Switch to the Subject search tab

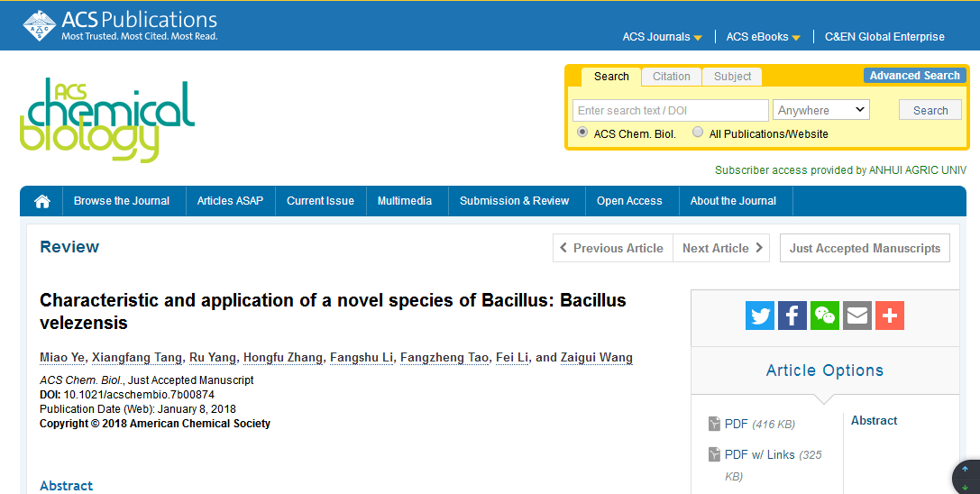pos(732,77)
